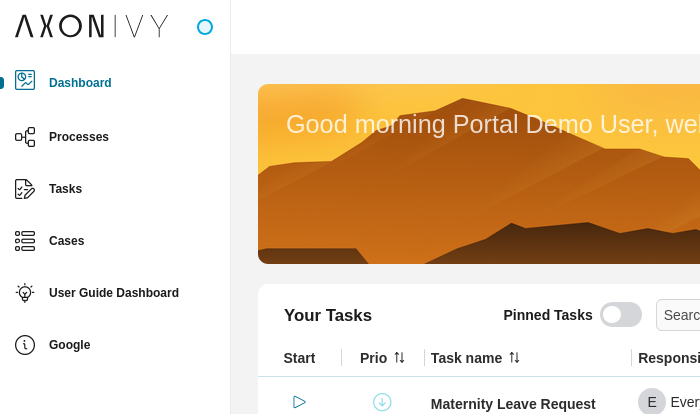Open Processes via its workflow icon

tap(25, 137)
